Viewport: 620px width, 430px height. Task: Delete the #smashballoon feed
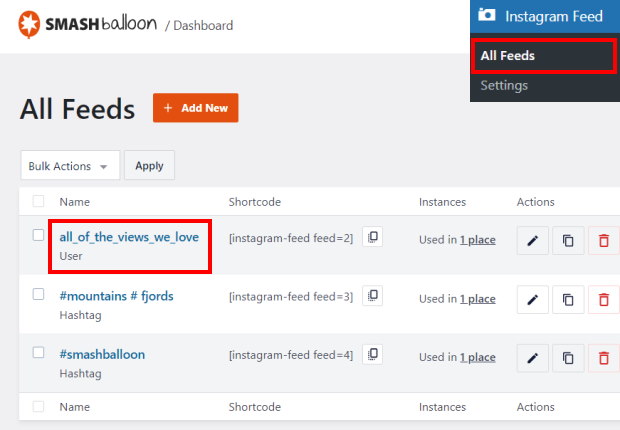point(603,358)
